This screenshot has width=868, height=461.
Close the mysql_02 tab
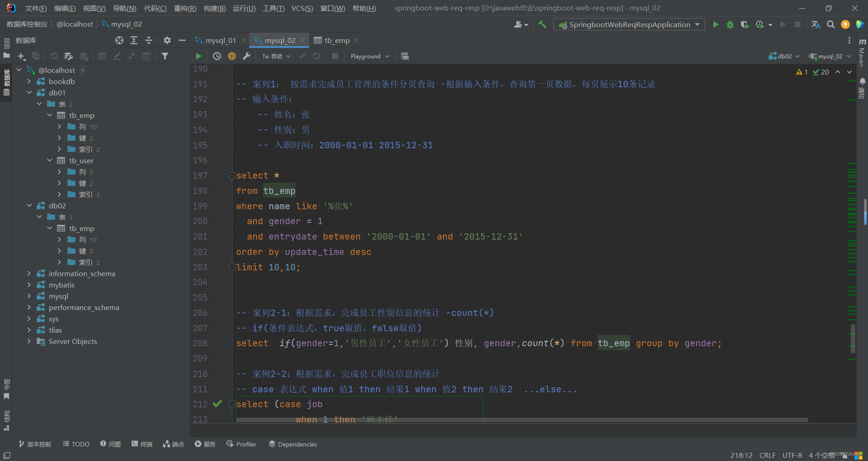coord(302,40)
